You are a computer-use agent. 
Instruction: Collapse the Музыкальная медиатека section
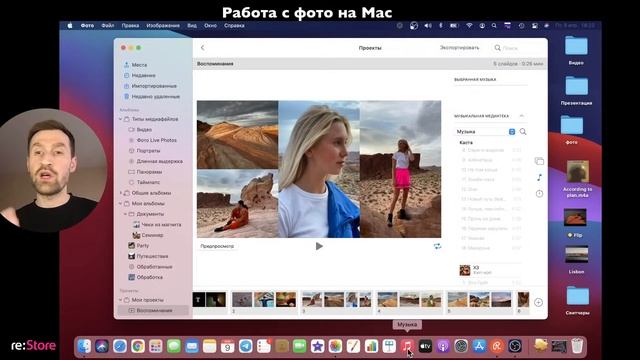point(522,116)
